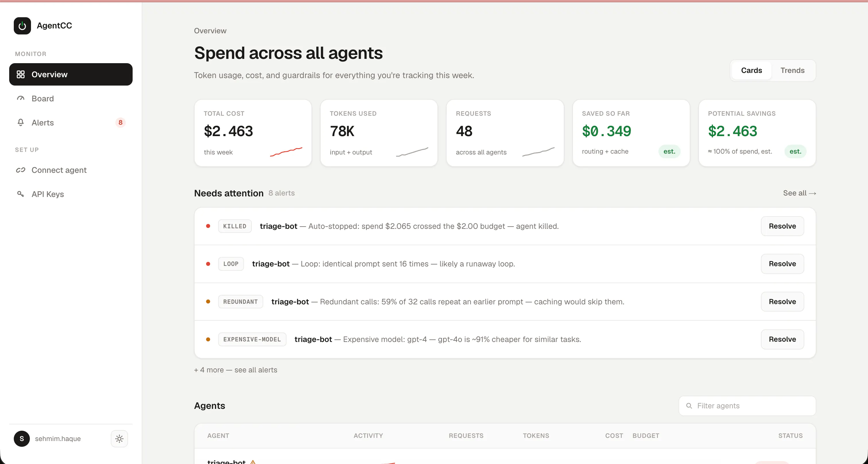The height and width of the screenshot is (464, 868).
Task: Click the KILLED tag
Action: 235,226
